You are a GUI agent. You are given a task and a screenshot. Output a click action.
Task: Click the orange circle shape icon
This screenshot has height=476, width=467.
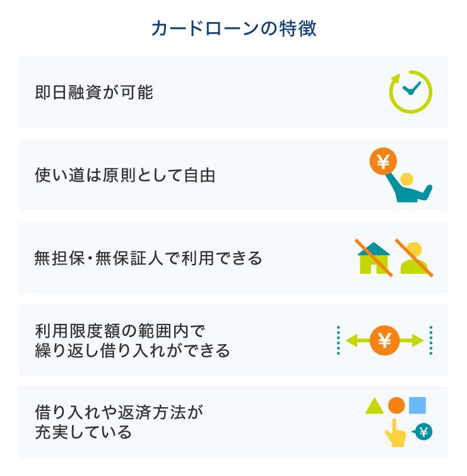[x=396, y=405]
